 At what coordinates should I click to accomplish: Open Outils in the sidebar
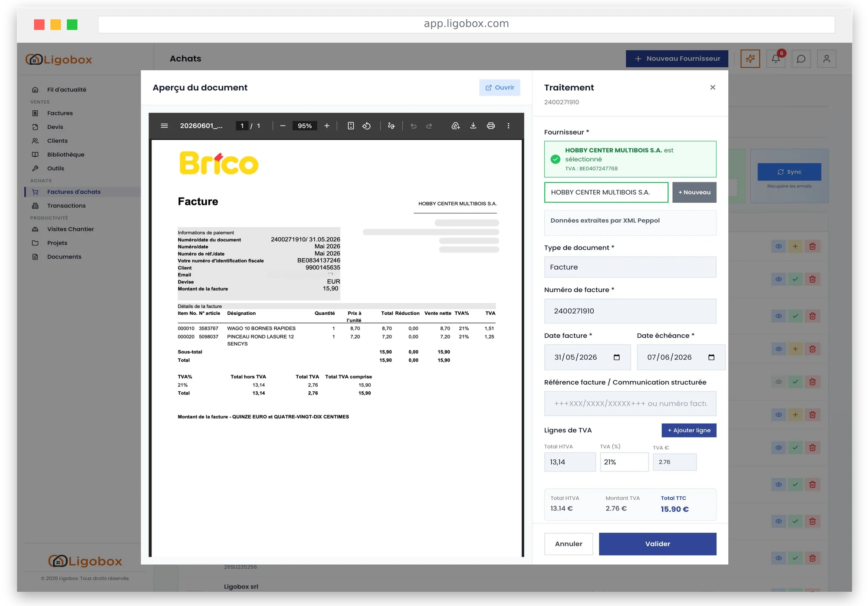coord(56,168)
